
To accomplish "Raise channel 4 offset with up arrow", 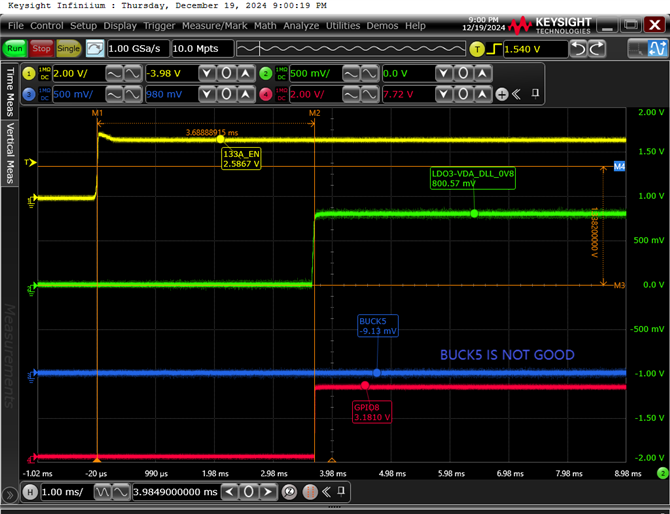I will coord(482,94).
